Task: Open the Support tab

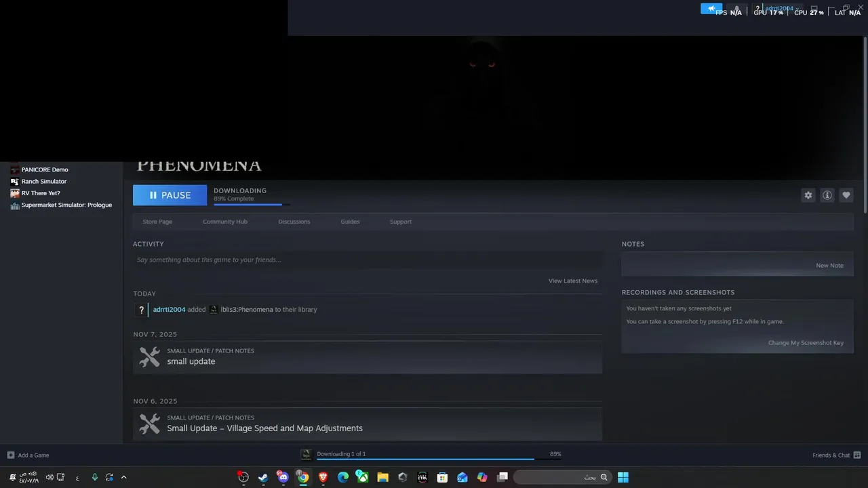Action: pos(401,222)
